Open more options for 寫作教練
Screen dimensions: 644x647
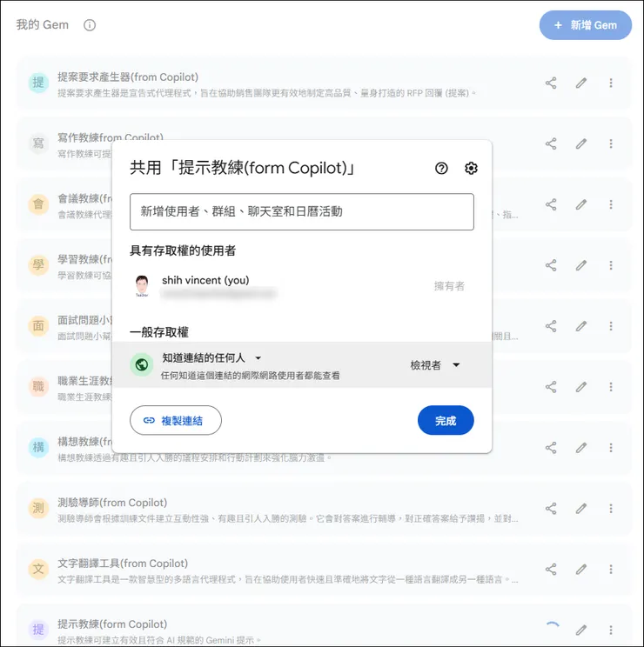pos(611,143)
